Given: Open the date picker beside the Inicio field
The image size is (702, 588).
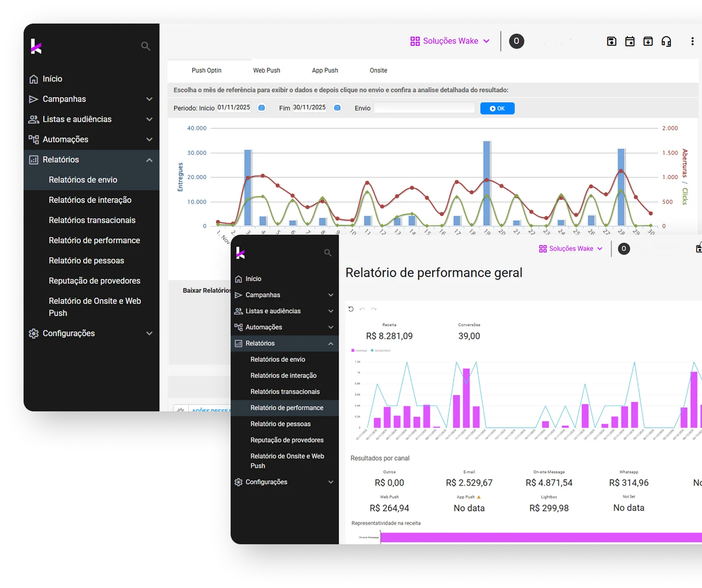Looking at the screenshot, I should pyautogui.click(x=261, y=108).
